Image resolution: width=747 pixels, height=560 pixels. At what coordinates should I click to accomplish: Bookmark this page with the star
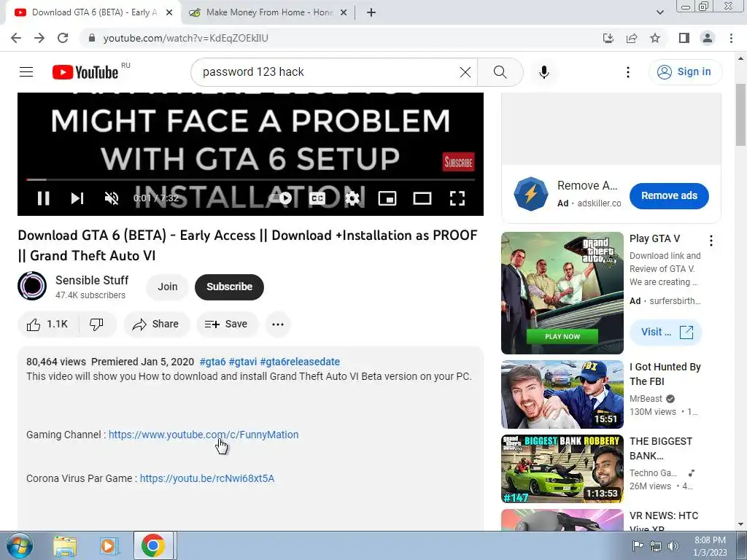[x=655, y=38]
